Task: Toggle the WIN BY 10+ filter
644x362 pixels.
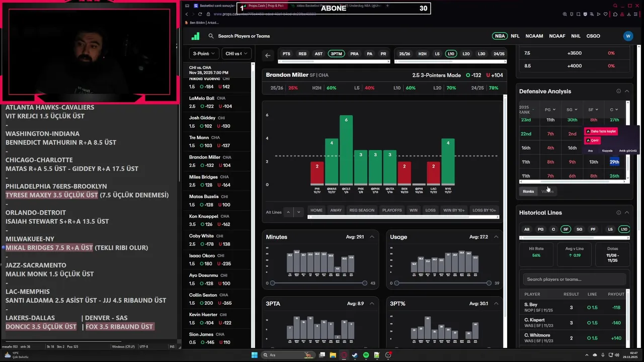Action: 454,210
